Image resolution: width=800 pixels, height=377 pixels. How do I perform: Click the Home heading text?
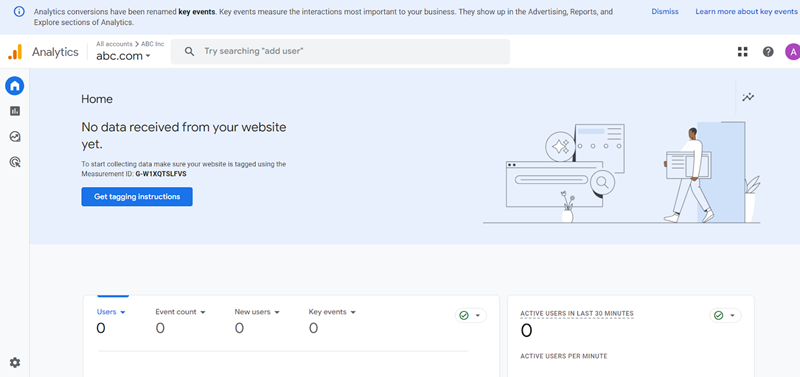tap(97, 99)
